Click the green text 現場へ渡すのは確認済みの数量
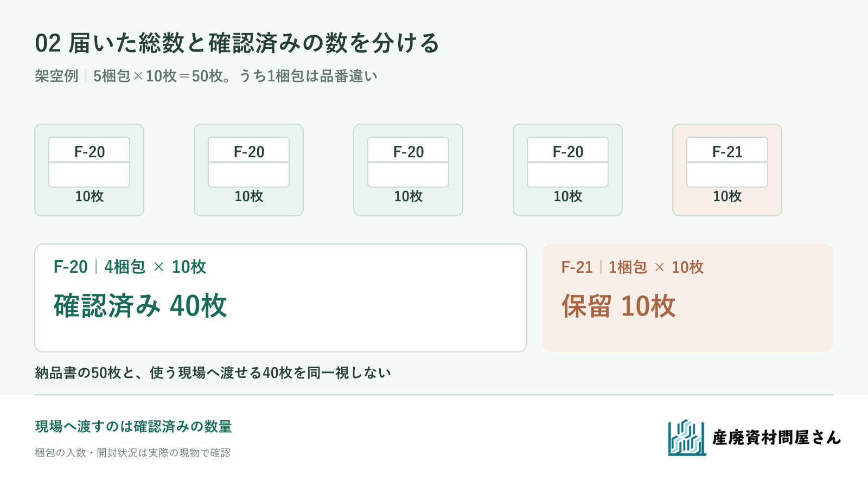Viewport: 868px width, 488px height. 133,426
